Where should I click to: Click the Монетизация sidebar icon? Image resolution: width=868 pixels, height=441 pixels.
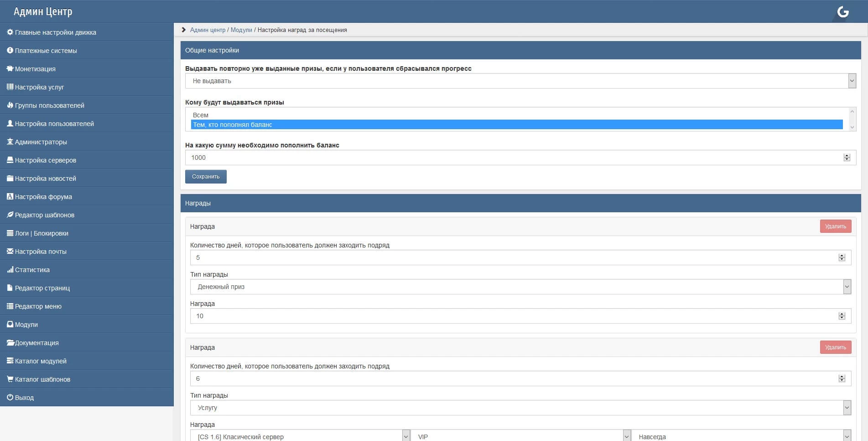[10, 69]
